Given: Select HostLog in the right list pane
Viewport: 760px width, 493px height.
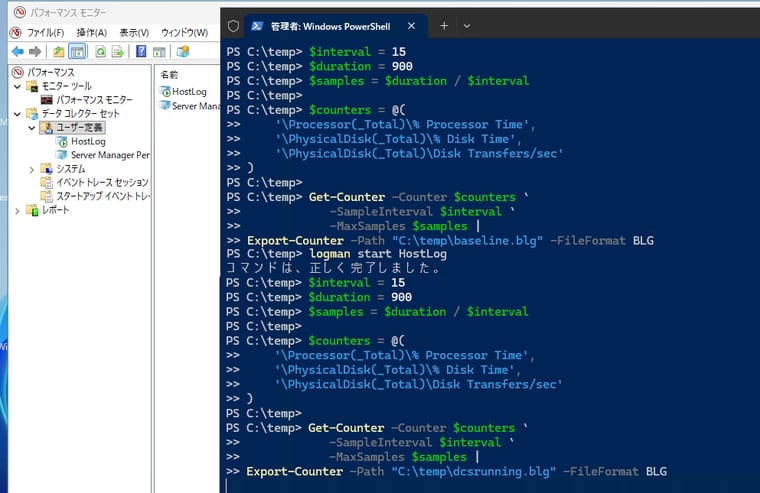Looking at the screenshot, I should pyautogui.click(x=189, y=92).
